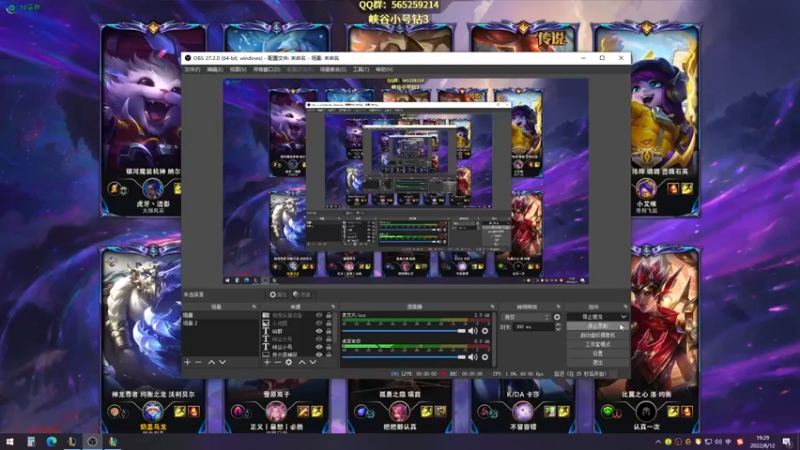Open the notification center in the system tray
800x450 pixels.
pos(787,441)
